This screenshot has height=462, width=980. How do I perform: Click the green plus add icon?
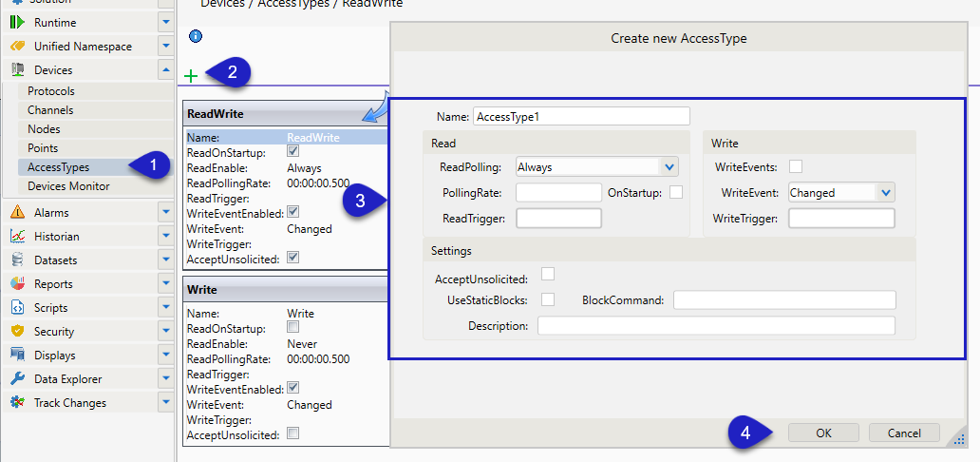(191, 75)
